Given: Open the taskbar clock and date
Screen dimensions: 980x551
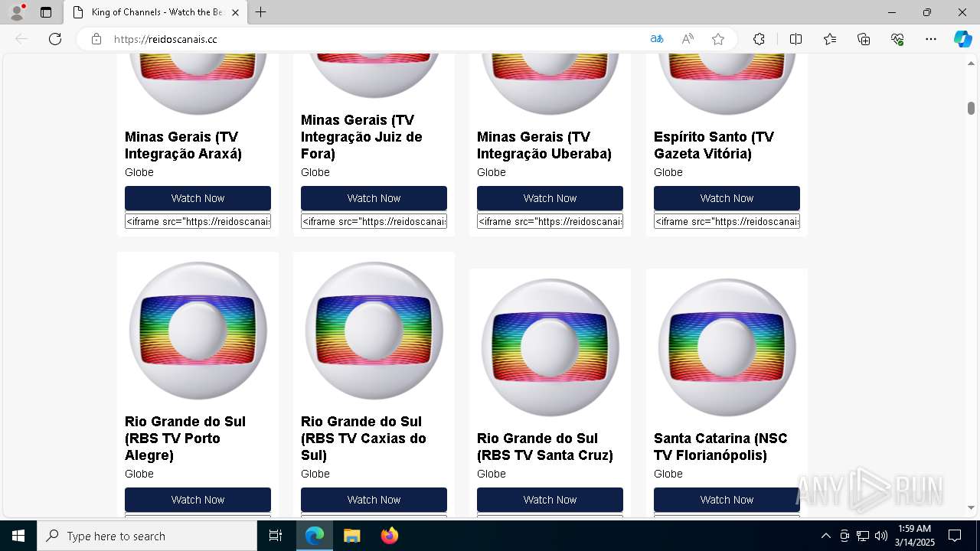Looking at the screenshot, I should (915, 536).
